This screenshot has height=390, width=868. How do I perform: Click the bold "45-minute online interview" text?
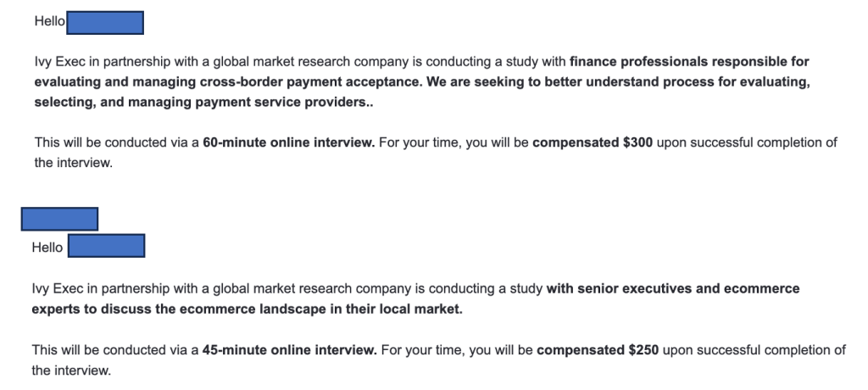(289, 350)
